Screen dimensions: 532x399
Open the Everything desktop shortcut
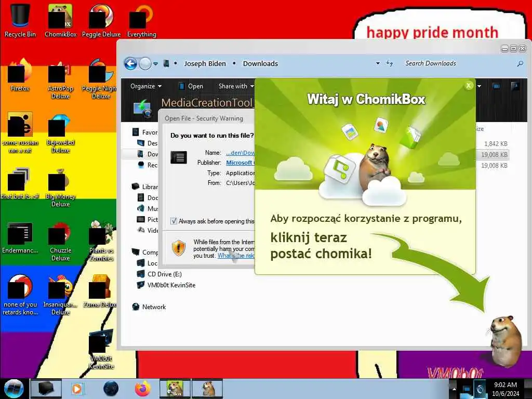point(141,19)
